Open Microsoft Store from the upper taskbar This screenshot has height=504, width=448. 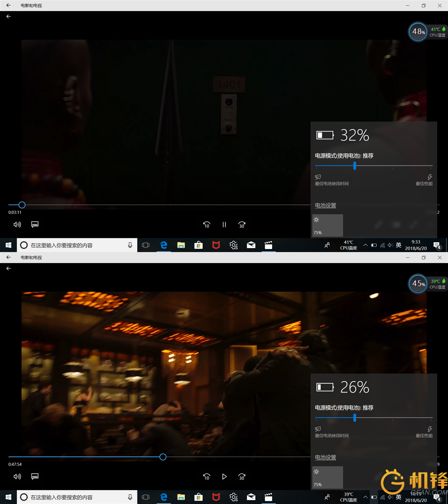click(x=199, y=245)
